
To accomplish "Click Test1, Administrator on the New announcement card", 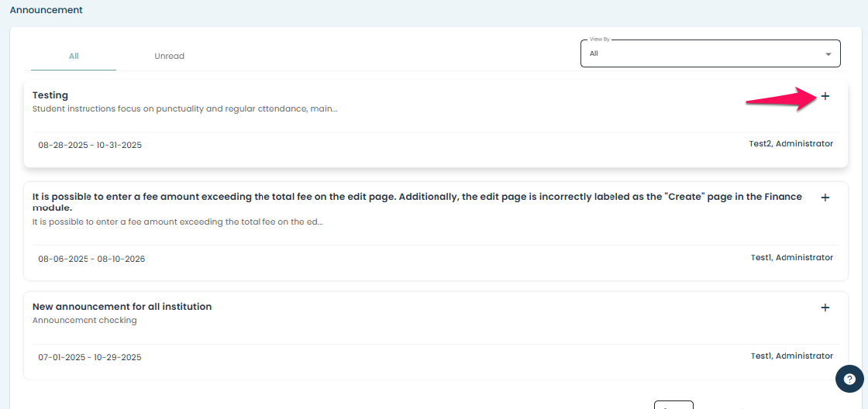I will click(791, 356).
